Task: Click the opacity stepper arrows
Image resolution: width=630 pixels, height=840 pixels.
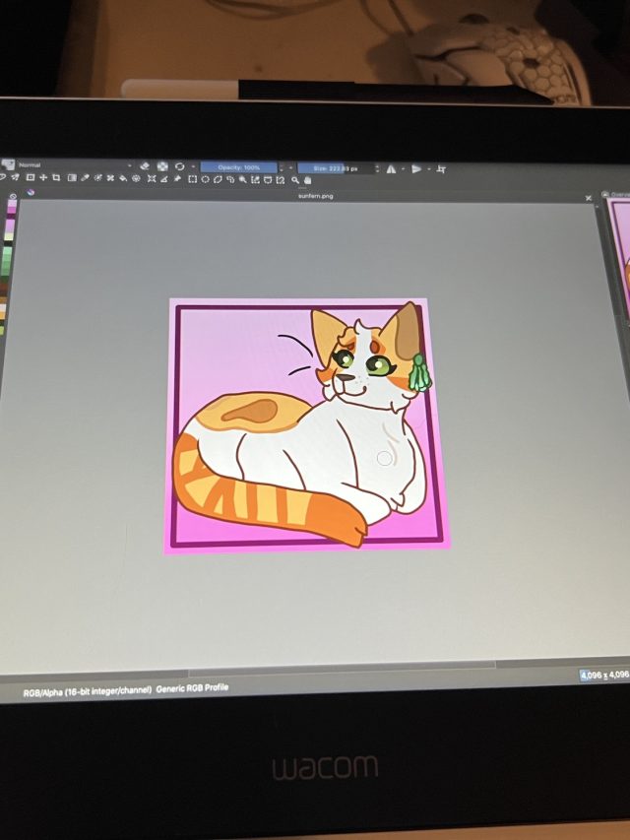Action: (x=282, y=167)
